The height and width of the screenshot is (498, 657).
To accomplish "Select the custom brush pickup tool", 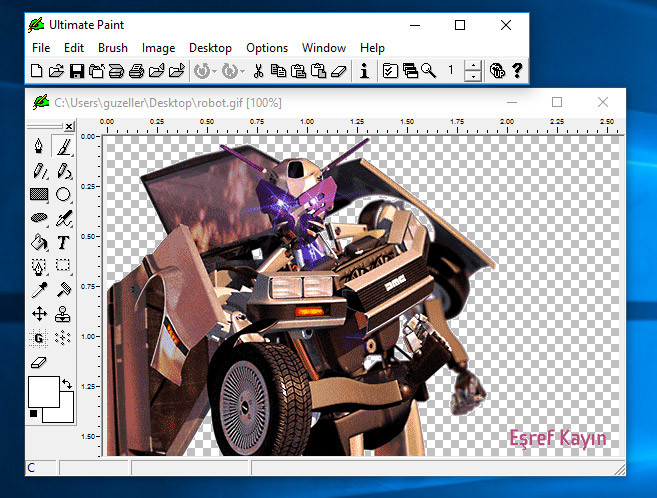I will (x=39, y=266).
